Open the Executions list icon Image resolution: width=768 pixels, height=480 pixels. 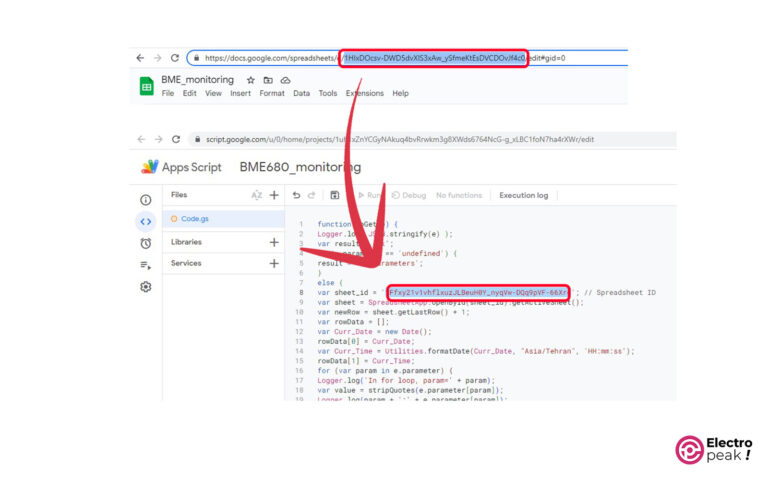[x=146, y=265]
